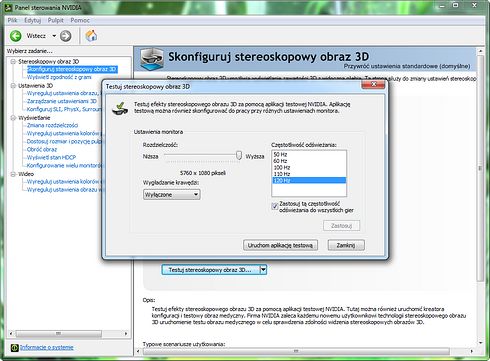Open the Wstecz history dropdown arrow
Screen dimensions: 490x361
click(x=54, y=36)
